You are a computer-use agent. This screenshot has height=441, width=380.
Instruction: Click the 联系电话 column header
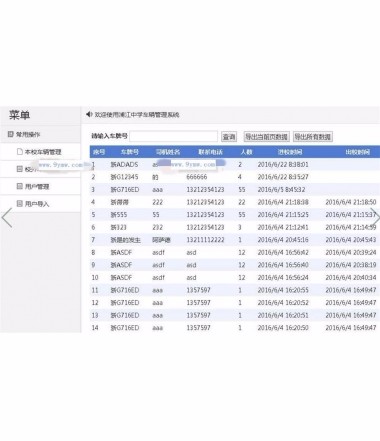[x=210, y=152]
